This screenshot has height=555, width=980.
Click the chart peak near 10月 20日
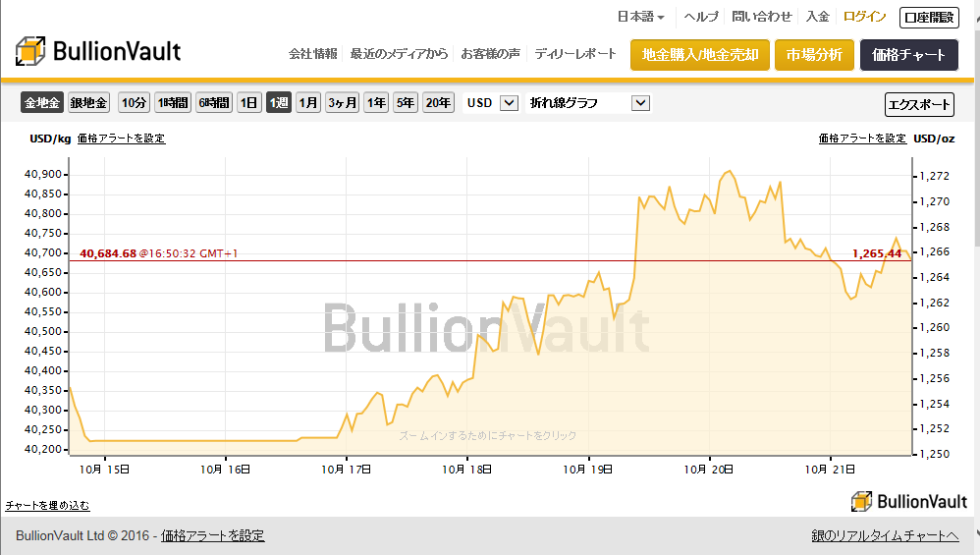(728, 172)
